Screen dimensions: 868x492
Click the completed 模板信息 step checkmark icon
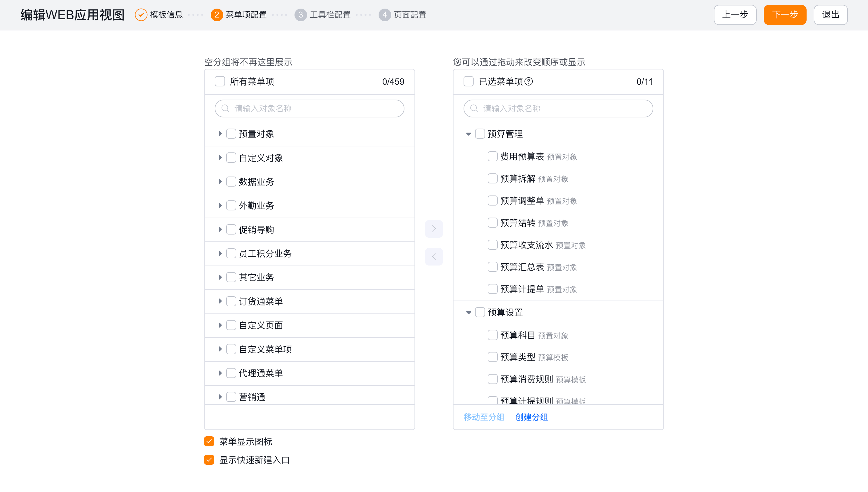click(141, 15)
